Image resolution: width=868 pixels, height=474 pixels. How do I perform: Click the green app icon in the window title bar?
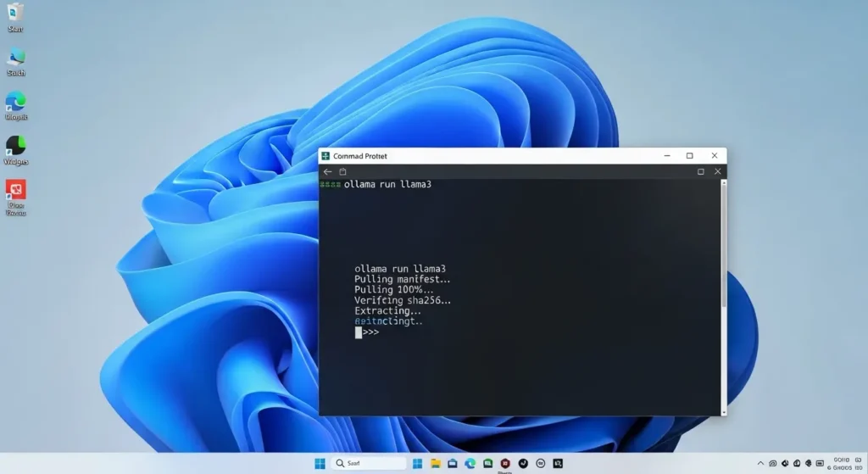[325, 156]
